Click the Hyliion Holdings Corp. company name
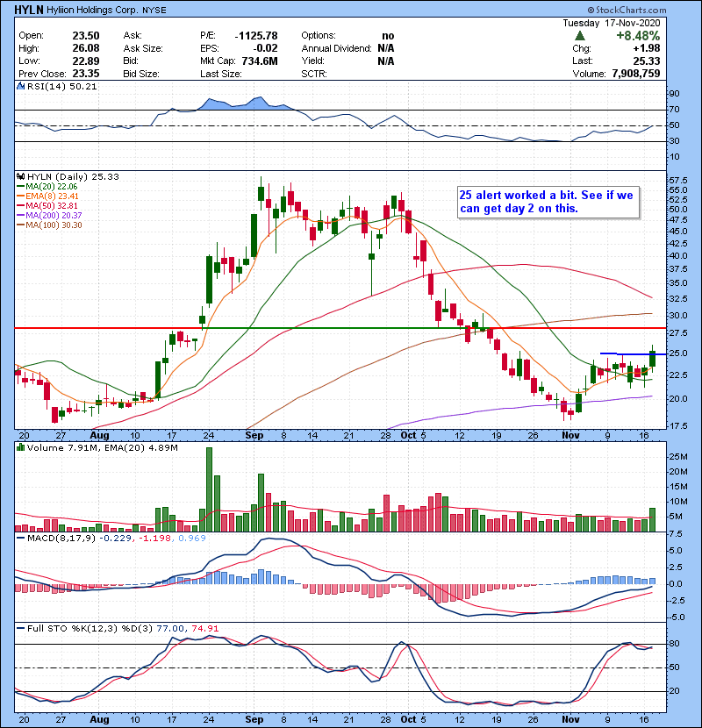 click(x=91, y=10)
